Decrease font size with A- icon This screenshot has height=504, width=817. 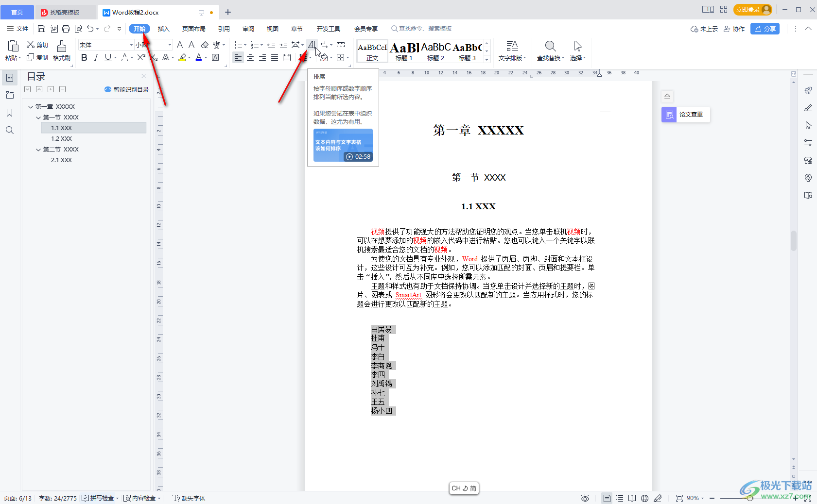coord(192,45)
